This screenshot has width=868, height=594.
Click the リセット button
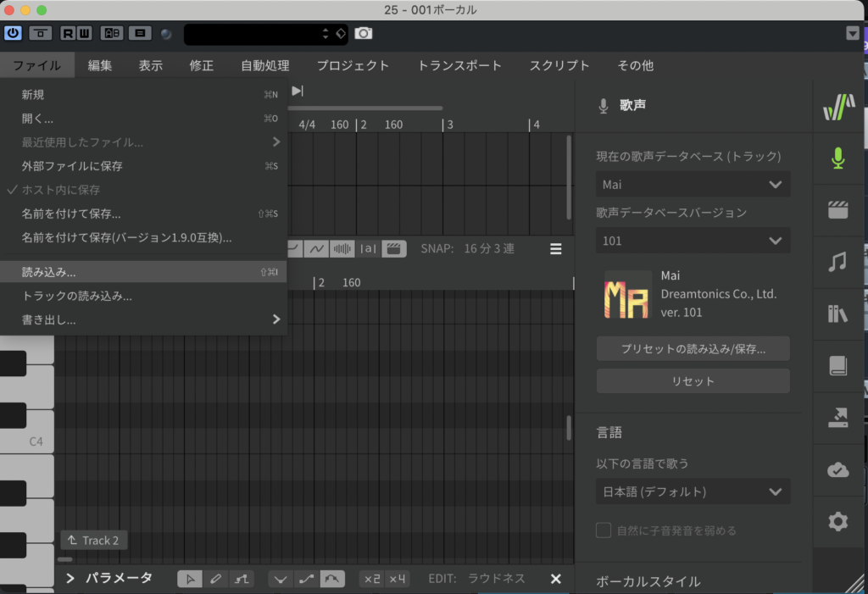[693, 381]
